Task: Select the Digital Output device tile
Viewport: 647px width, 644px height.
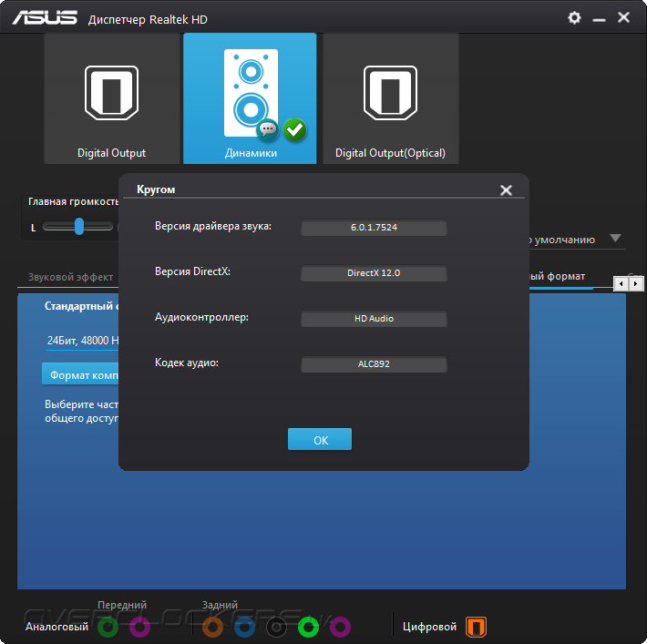Action: tap(111, 98)
